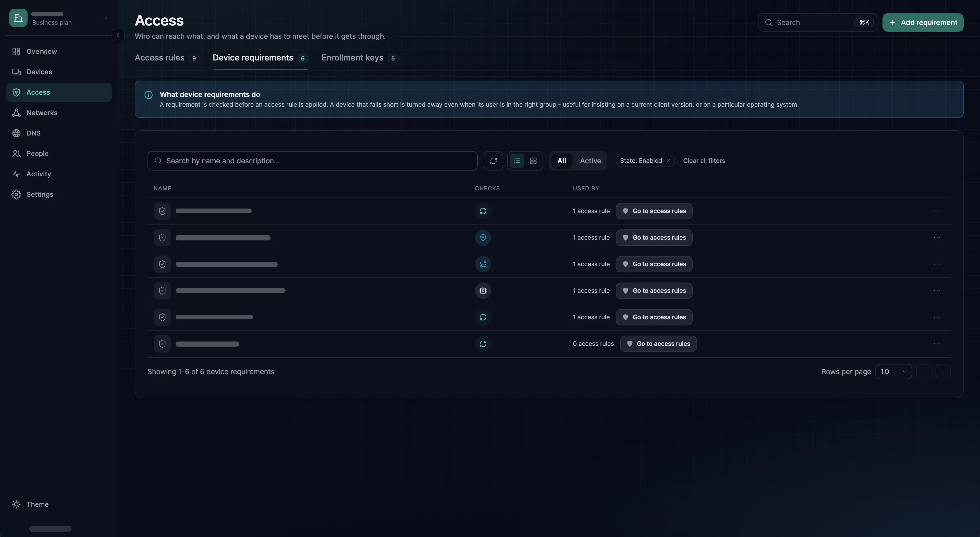
Task: Select Access in the sidebar
Action: pyautogui.click(x=59, y=92)
